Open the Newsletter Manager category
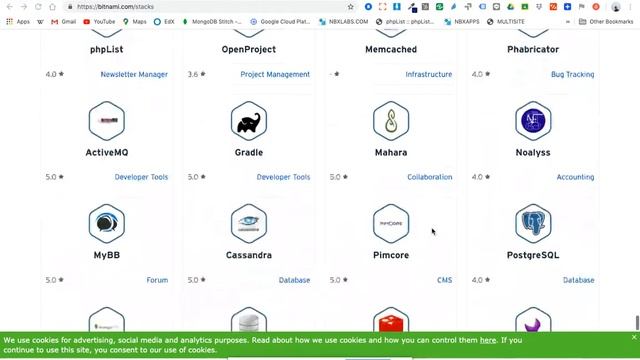The width and height of the screenshot is (640, 360). point(134,74)
